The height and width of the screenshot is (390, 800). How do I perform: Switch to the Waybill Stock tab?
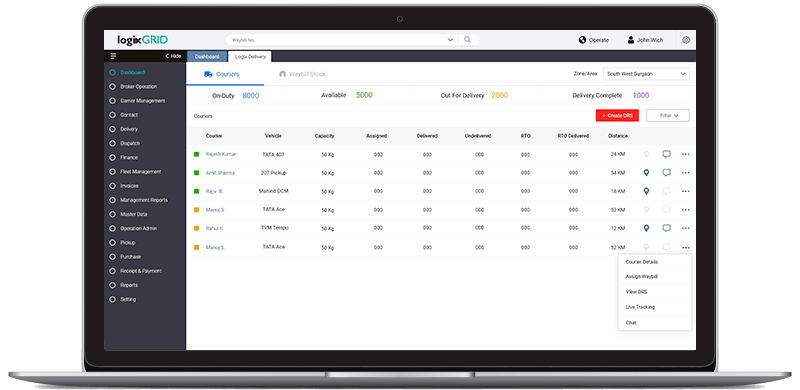pos(302,74)
